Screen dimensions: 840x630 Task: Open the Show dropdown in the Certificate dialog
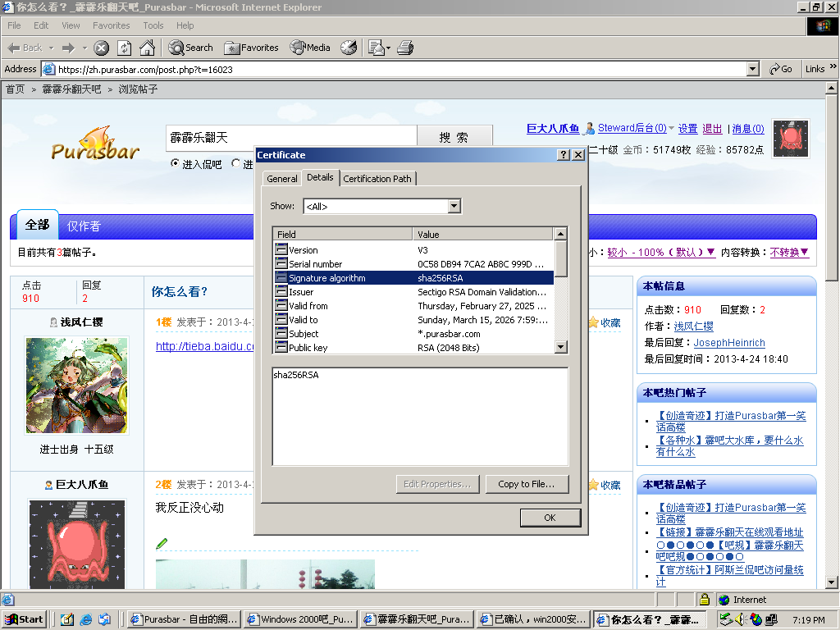coord(454,206)
